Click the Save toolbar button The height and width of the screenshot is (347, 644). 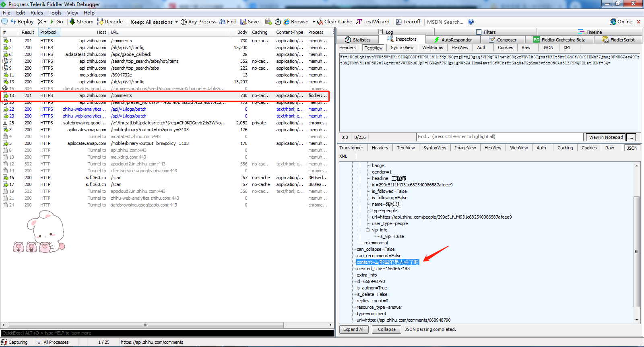[x=250, y=22]
